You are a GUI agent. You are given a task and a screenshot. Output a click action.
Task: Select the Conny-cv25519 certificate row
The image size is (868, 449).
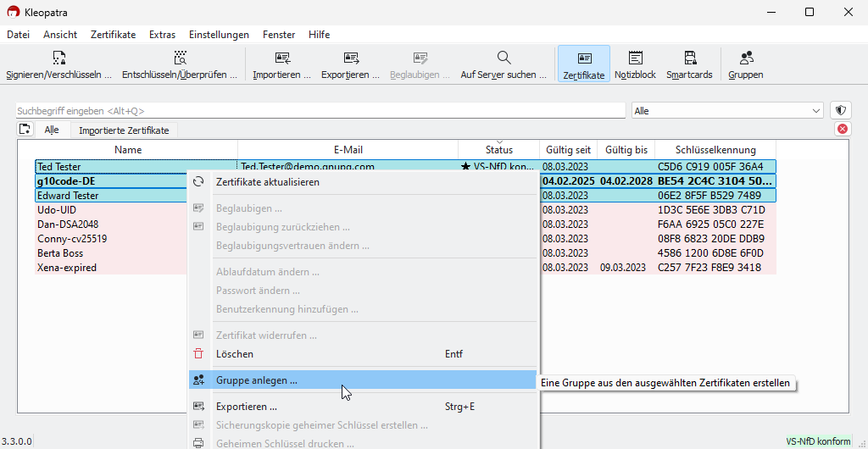point(405,239)
